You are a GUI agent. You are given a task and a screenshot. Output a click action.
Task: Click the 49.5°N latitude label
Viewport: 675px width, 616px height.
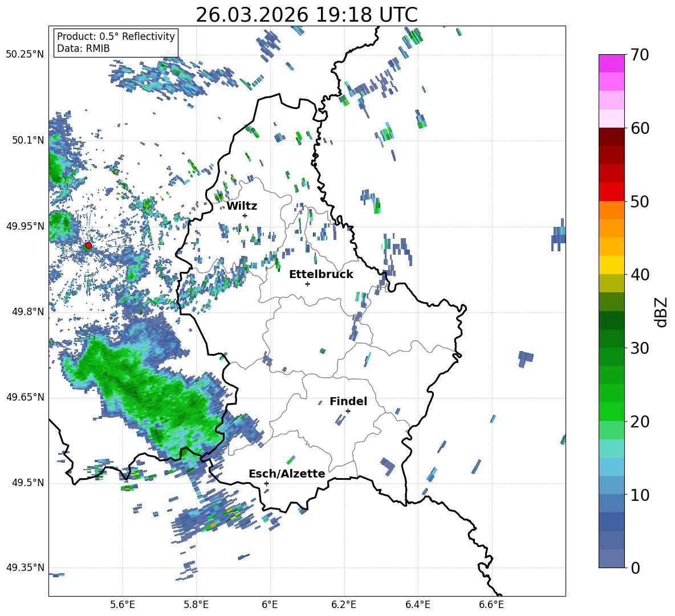pos(29,483)
